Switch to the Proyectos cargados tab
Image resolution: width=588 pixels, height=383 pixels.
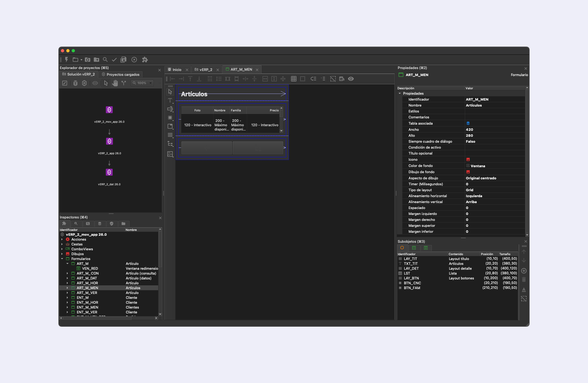coord(120,74)
